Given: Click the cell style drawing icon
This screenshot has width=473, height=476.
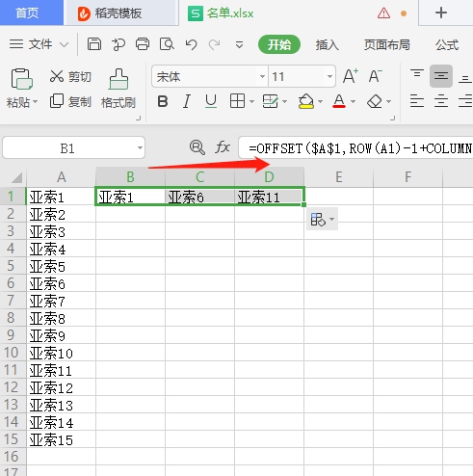Looking at the screenshot, I should point(270,101).
